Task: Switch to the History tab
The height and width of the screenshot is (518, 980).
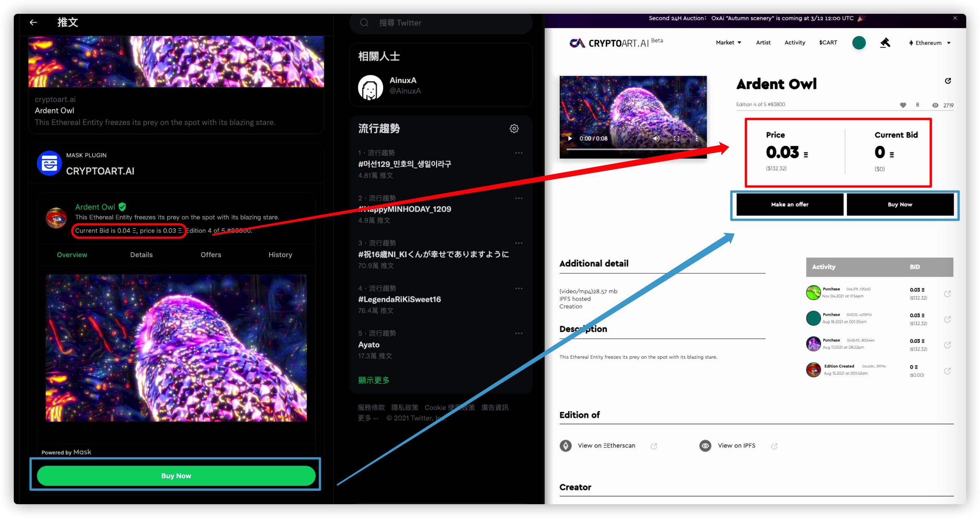Action: (280, 255)
